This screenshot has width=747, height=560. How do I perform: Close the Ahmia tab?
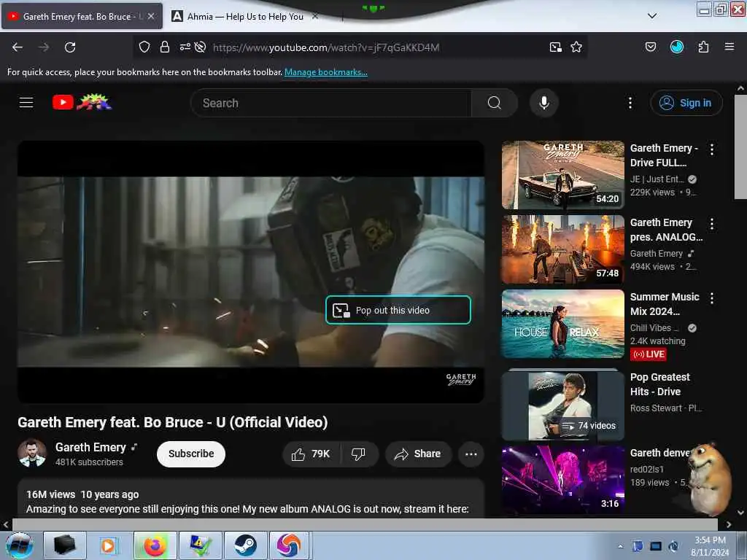(x=315, y=16)
